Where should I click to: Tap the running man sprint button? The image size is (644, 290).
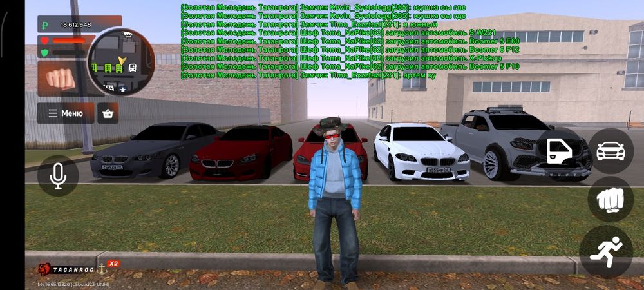(605, 252)
